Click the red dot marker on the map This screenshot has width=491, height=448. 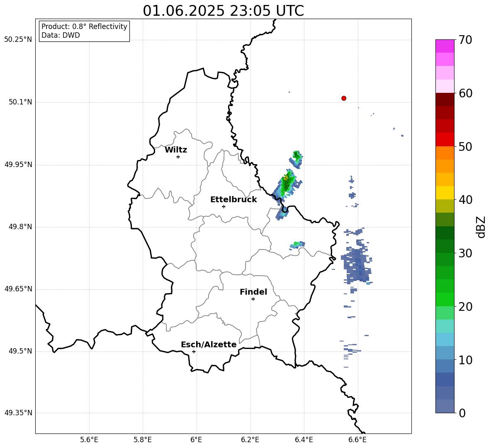[x=344, y=98]
